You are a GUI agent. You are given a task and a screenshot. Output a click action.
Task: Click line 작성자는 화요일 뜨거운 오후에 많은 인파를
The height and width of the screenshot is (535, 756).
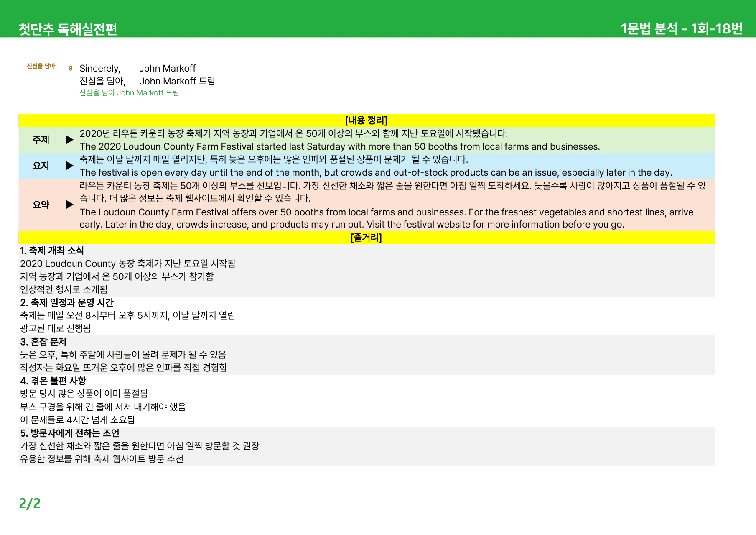point(124,368)
